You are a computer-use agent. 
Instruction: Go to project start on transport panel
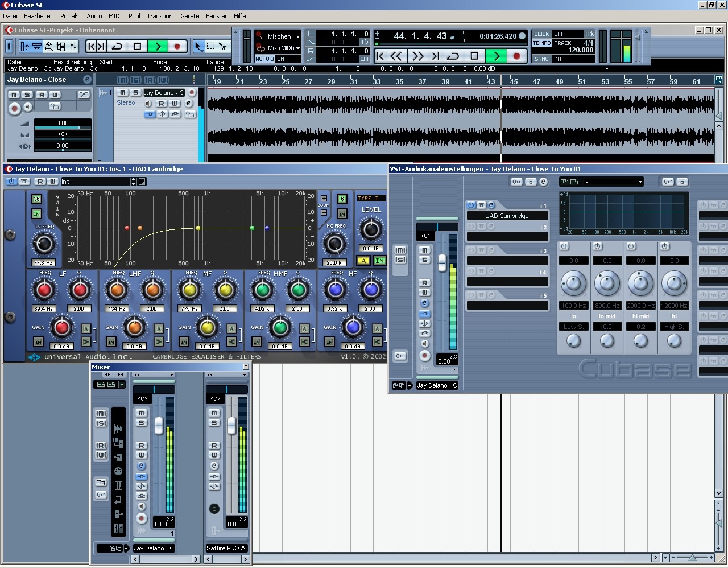pos(380,56)
